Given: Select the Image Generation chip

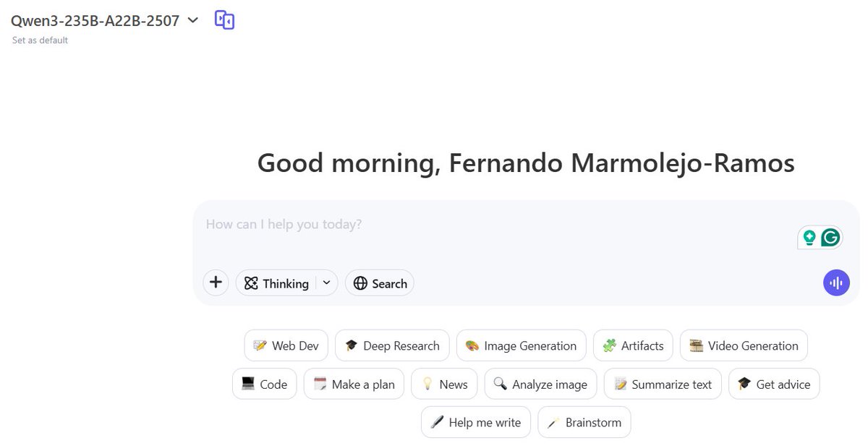Looking at the screenshot, I should point(522,345).
